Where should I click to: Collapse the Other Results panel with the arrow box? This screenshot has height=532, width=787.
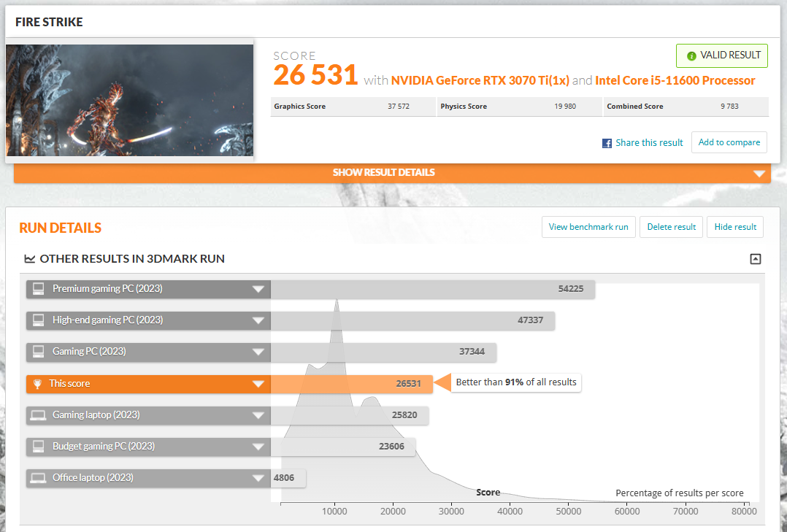[x=756, y=259]
